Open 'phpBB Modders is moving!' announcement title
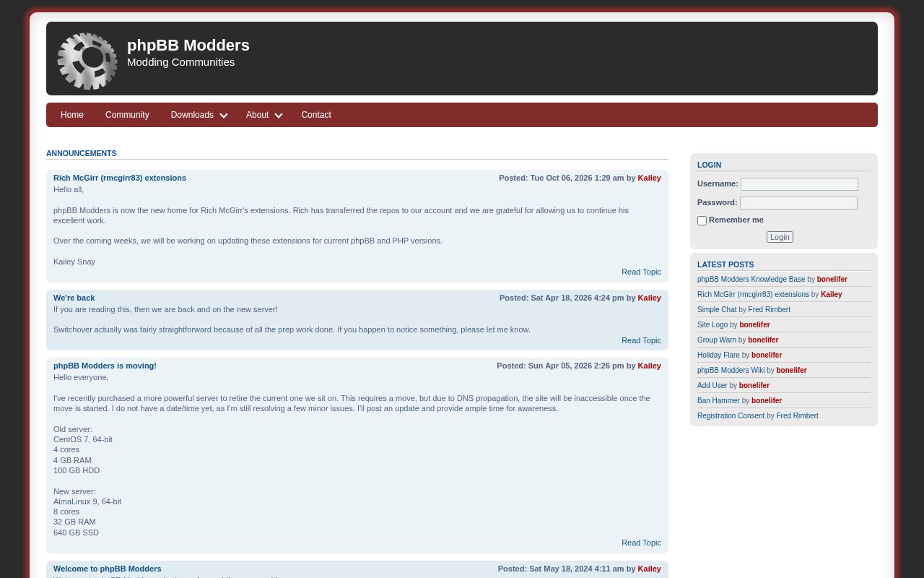Screen dimensions: 924x578 [105, 366]
